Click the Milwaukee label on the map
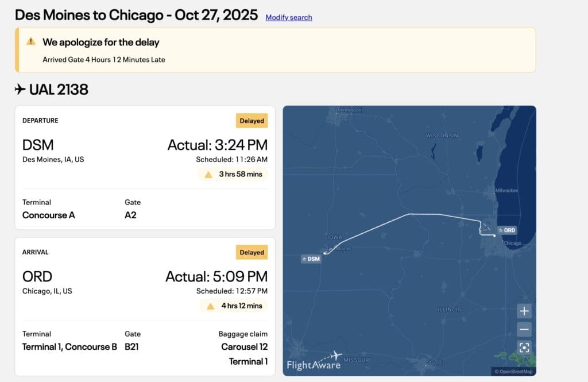Image resolution: width=588 pixels, height=382 pixels. 506,190
